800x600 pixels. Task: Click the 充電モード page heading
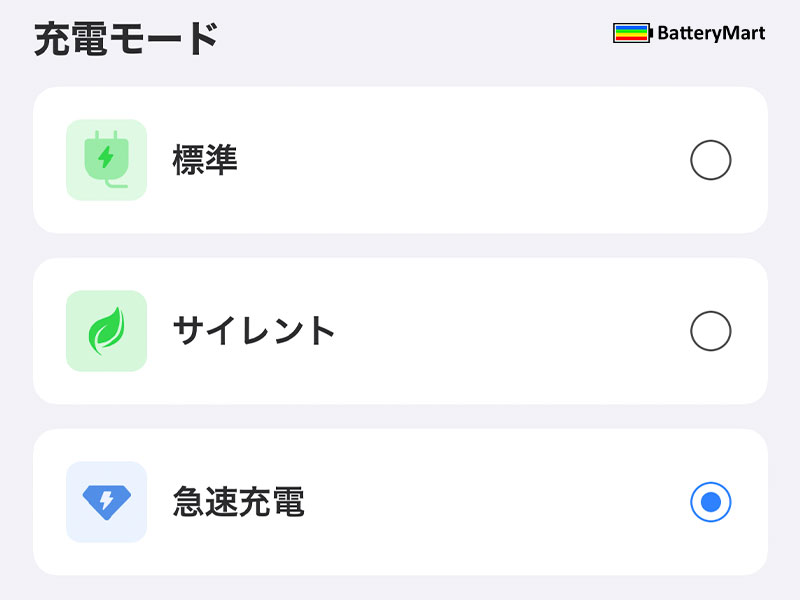pos(126,39)
